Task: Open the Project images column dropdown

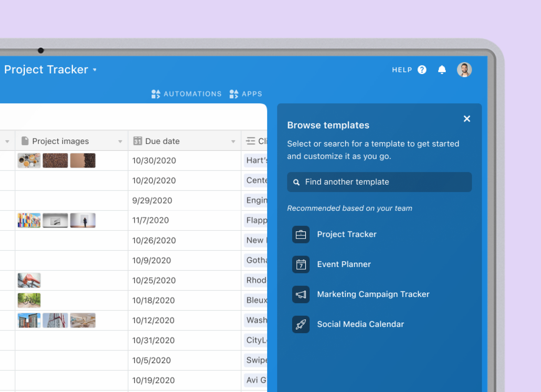Action: pos(120,141)
